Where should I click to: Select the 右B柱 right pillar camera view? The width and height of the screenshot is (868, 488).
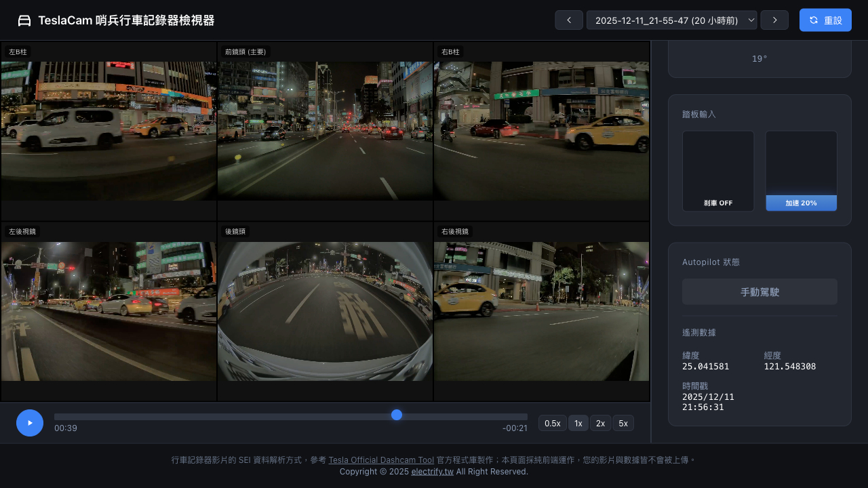(x=541, y=131)
